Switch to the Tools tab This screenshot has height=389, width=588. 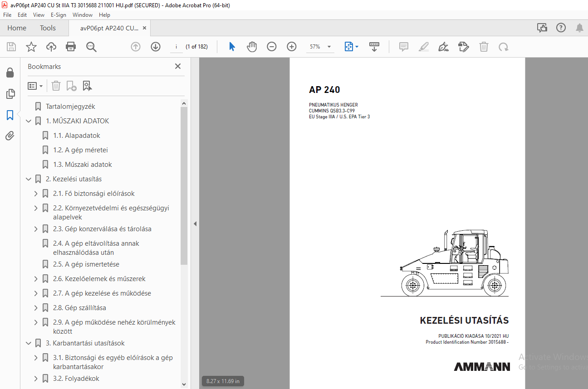pos(48,28)
